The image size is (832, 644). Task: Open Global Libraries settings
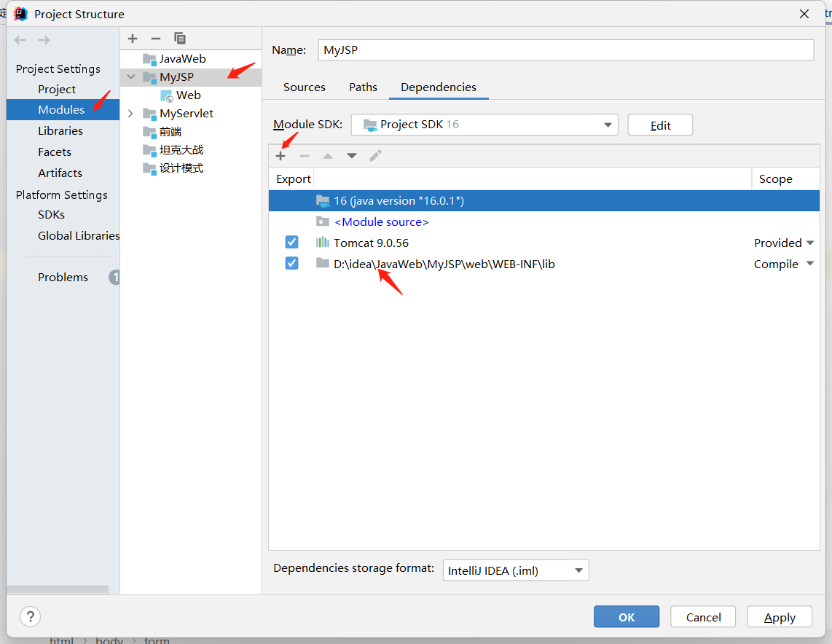79,235
